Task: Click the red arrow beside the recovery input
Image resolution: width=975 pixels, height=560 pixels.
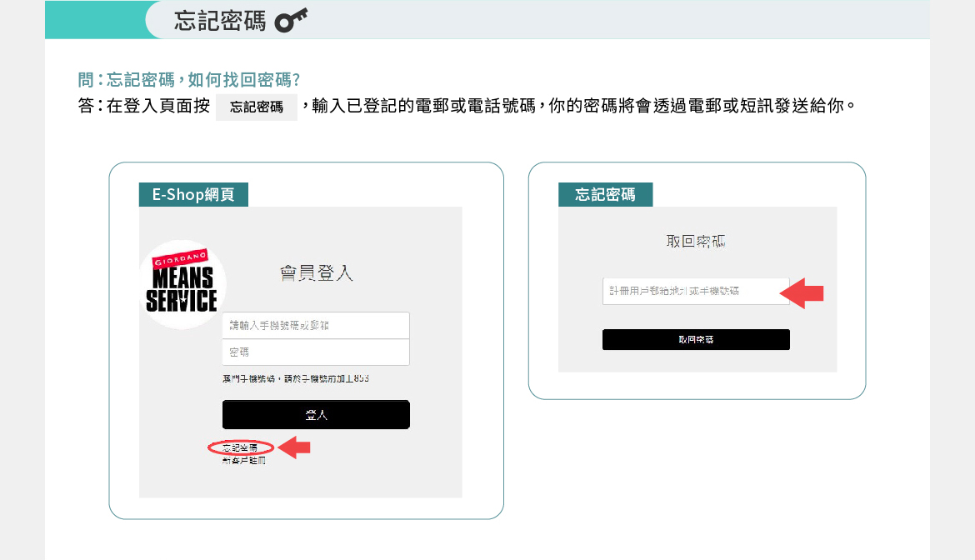Action: click(x=801, y=292)
